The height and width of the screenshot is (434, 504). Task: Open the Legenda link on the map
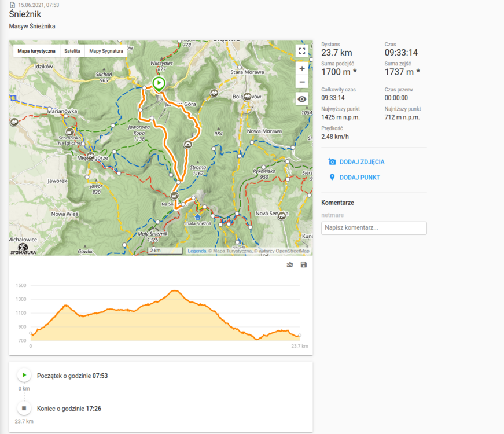pos(197,251)
